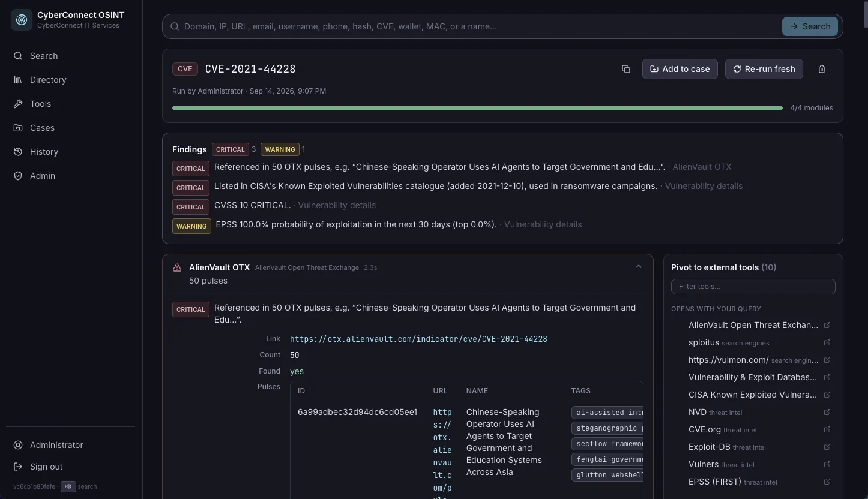
Task: Open external link icon for Vulners
Action: point(827,464)
